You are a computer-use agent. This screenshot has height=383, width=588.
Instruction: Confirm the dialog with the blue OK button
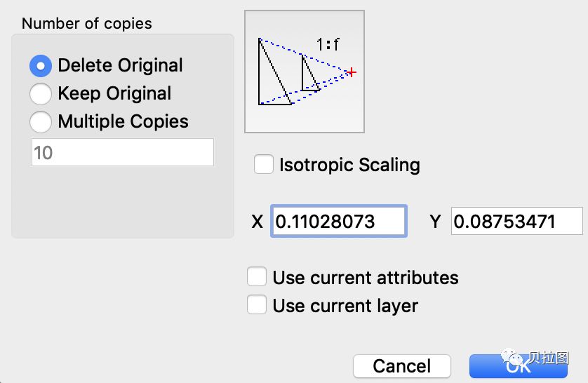pyautogui.click(x=519, y=366)
